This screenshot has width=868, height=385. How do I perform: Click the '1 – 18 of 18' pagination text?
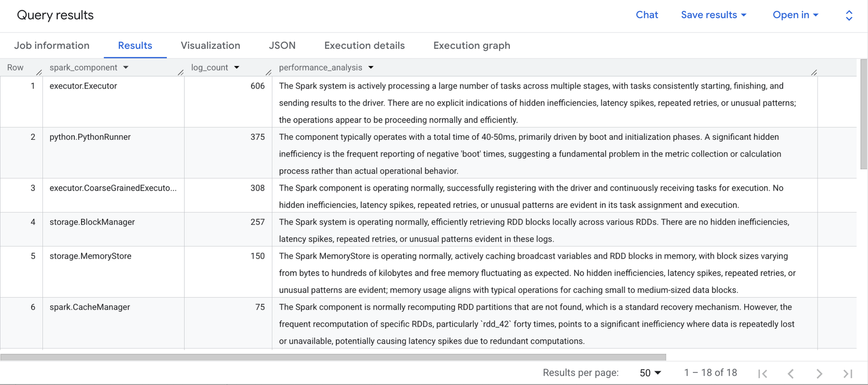[x=710, y=373]
